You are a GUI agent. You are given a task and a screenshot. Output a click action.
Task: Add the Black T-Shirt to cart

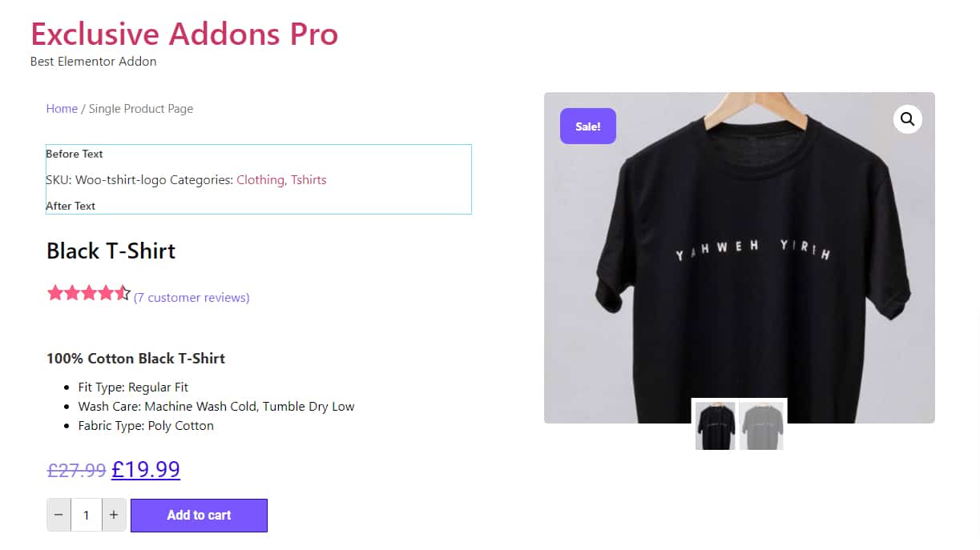[x=199, y=515]
